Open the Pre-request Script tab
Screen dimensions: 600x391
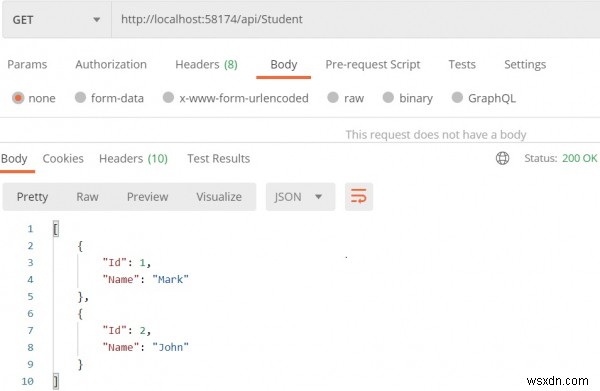pyautogui.click(x=373, y=64)
